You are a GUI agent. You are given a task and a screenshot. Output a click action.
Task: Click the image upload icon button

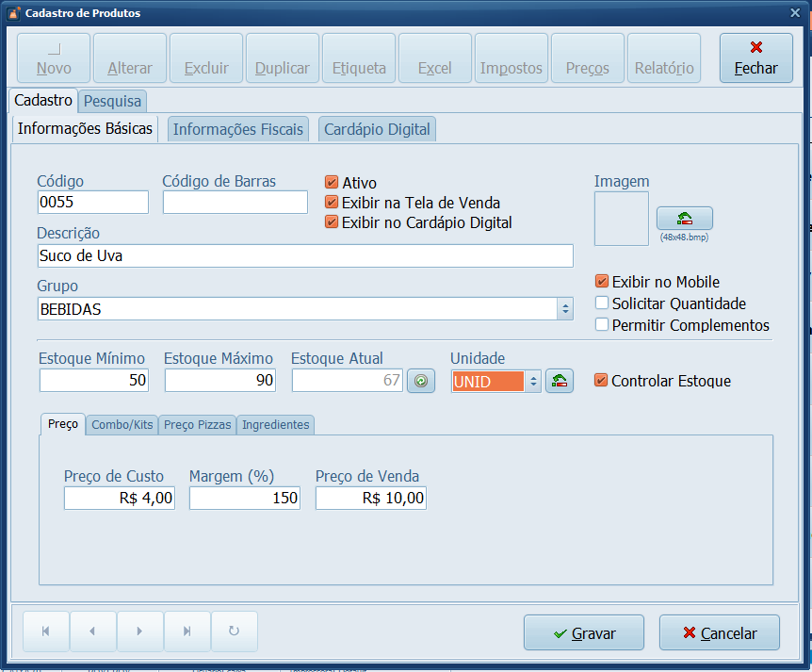click(684, 219)
